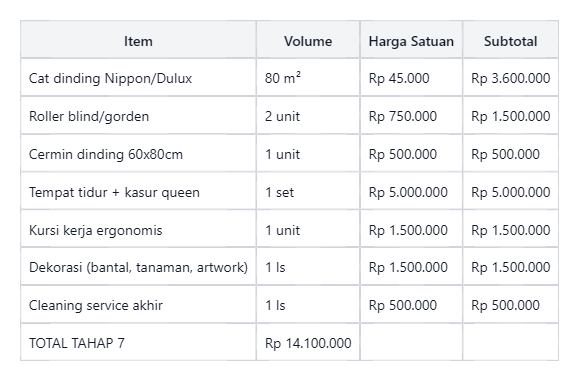Select the Rp 3.600.000 subtotal cell
This screenshot has height=381, width=579.
[510, 78]
